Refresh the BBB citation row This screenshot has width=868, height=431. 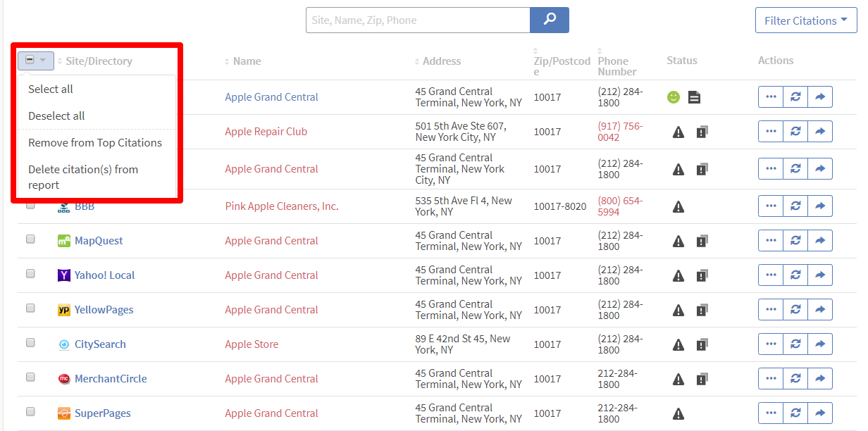(x=795, y=206)
